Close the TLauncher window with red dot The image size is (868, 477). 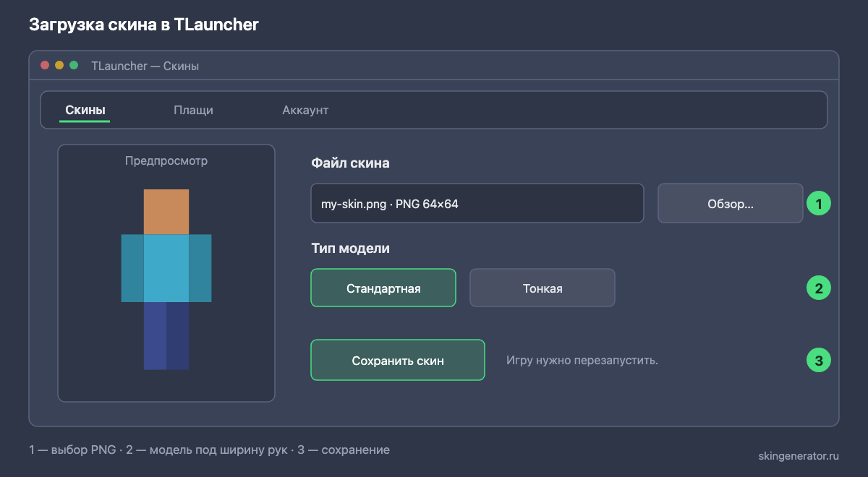pos(45,65)
